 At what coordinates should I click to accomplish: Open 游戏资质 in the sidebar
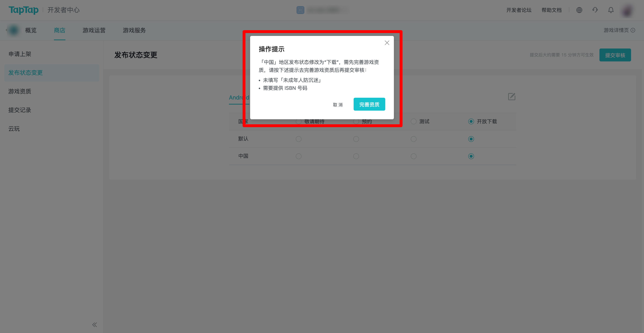click(x=20, y=91)
